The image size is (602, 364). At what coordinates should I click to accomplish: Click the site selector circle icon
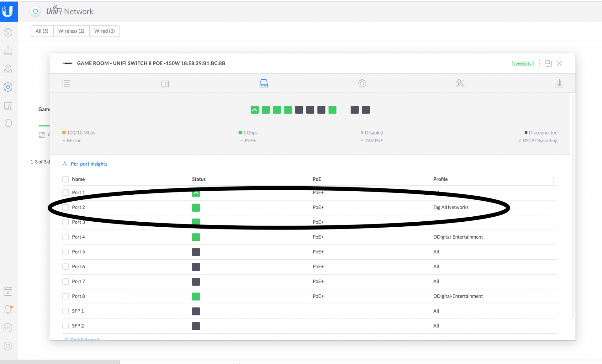coord(35,11)
